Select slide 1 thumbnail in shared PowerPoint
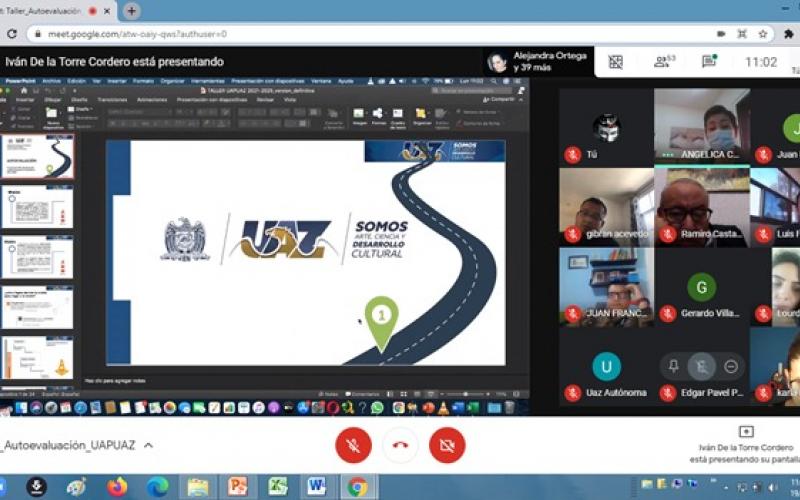The height and width of the screenshot is (500, 800). [38, 156]
